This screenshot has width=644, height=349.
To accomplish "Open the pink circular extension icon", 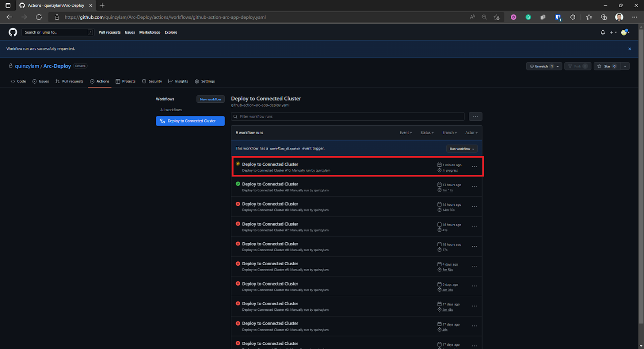I will 513,17.
